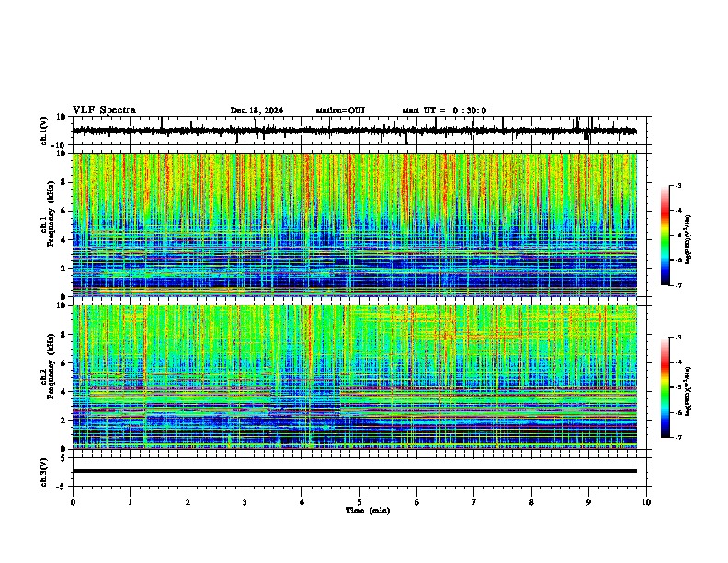Click the time axis tick label "4"
This screenshot has height=563, width=728.
[x=302, y=502]
